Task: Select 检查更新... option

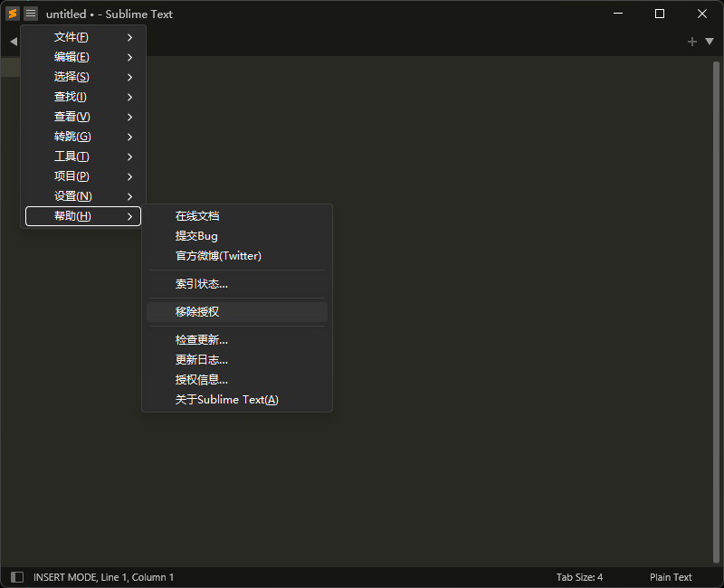Action: pyautogui.click(x=202, y=340)
